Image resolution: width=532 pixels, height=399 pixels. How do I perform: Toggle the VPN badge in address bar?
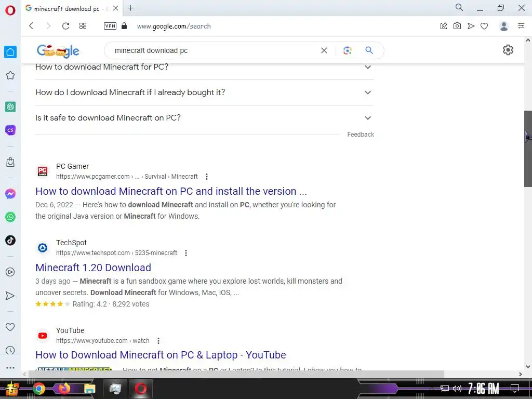click(110, 26)
